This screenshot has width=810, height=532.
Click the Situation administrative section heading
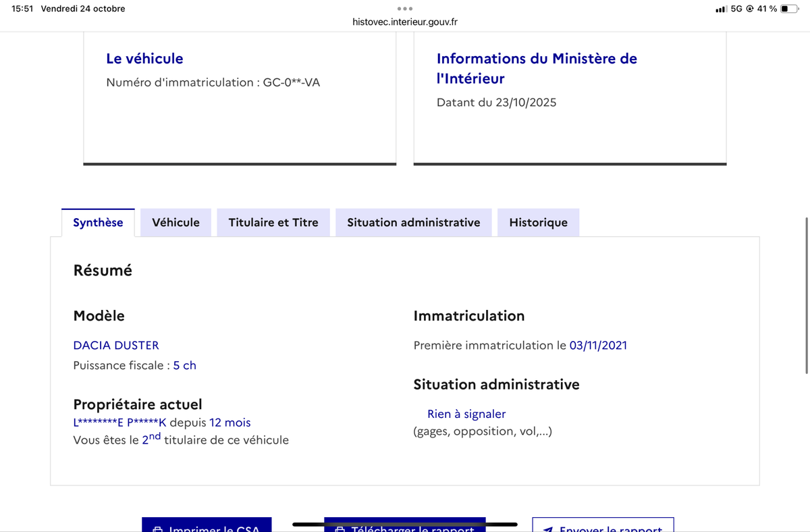pyautogui.click(x=496, y=384)
